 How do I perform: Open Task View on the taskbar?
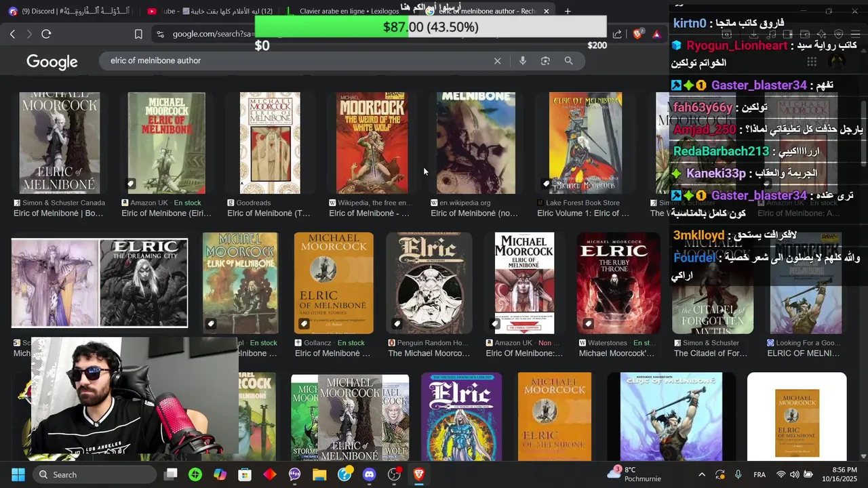[171, 474]
